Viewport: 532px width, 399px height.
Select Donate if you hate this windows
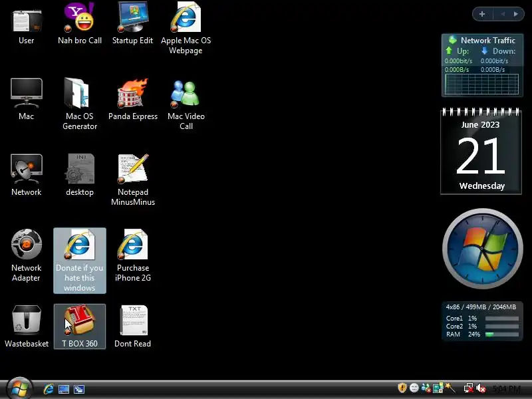pyautogui.click(x=80, y=261)
